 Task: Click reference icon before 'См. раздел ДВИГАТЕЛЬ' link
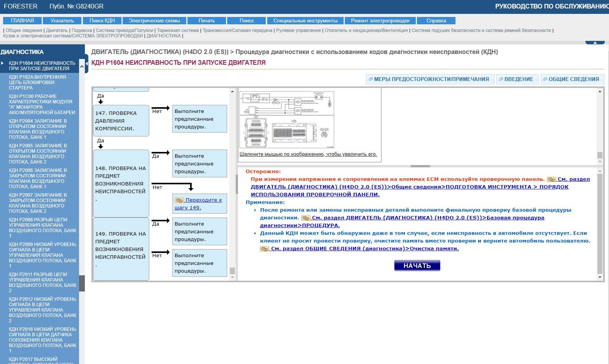click(305, 218)
